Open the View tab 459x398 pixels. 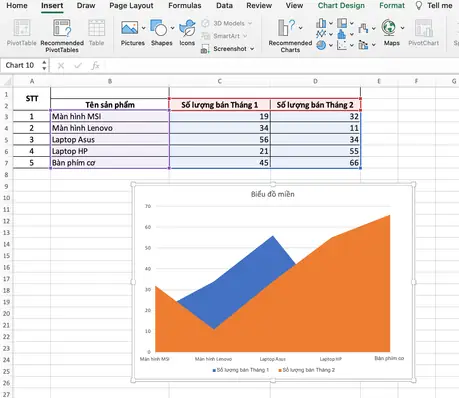tap(294, 6)
